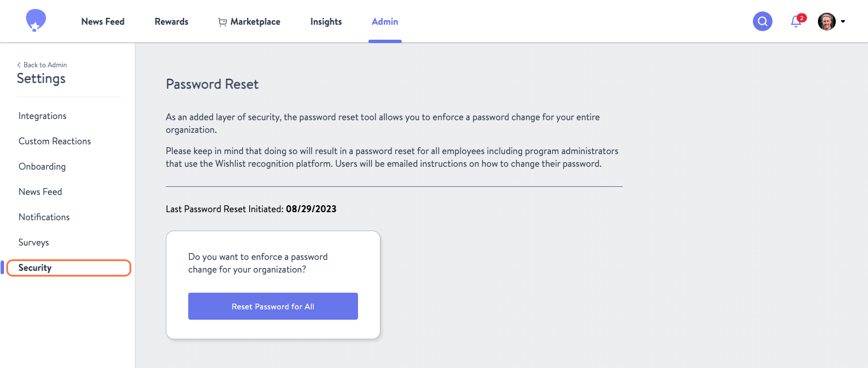868x368 pixels.
Task: Open the Custom Reactions settings section
Action: pyautogui.click(x=55, y=141)
